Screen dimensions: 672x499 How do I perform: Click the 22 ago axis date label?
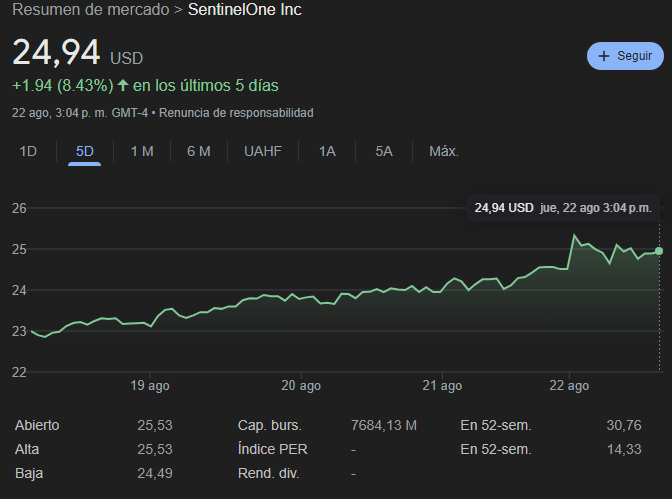coord(569,385)
